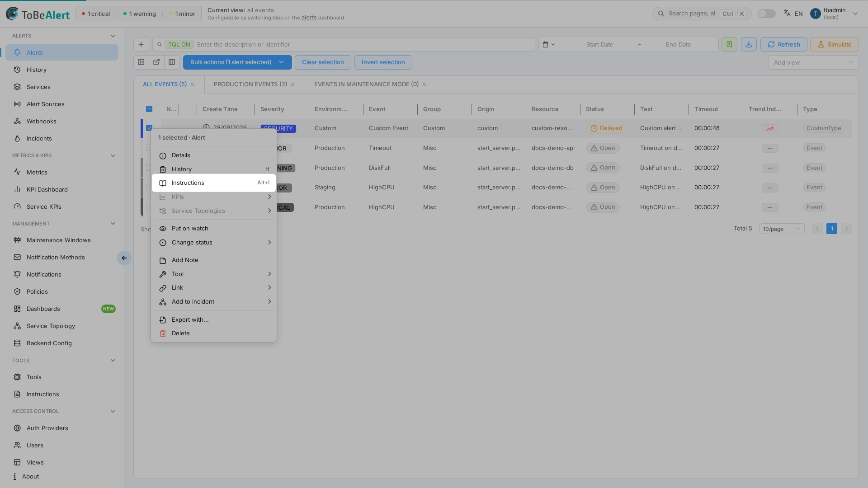The height and width of the screenshot is (488, 868).
Task: Collapse the TOOLS sidebar section
Action: click(x=113, y=361)
